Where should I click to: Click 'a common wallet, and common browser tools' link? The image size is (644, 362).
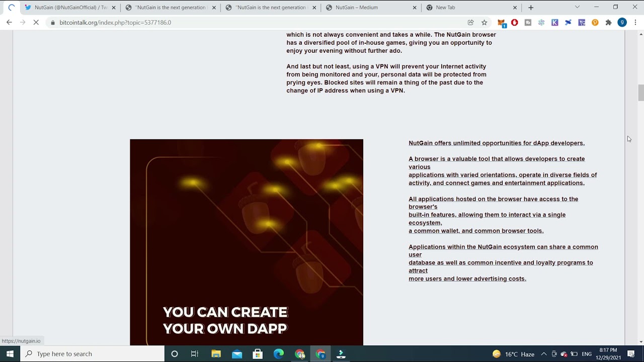(x=476, y=231)
